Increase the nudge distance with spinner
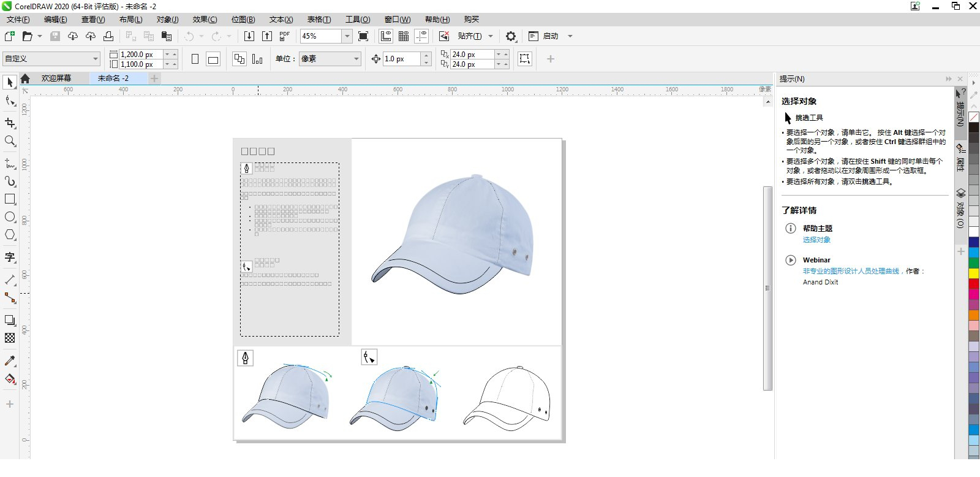 click(427, 55)
